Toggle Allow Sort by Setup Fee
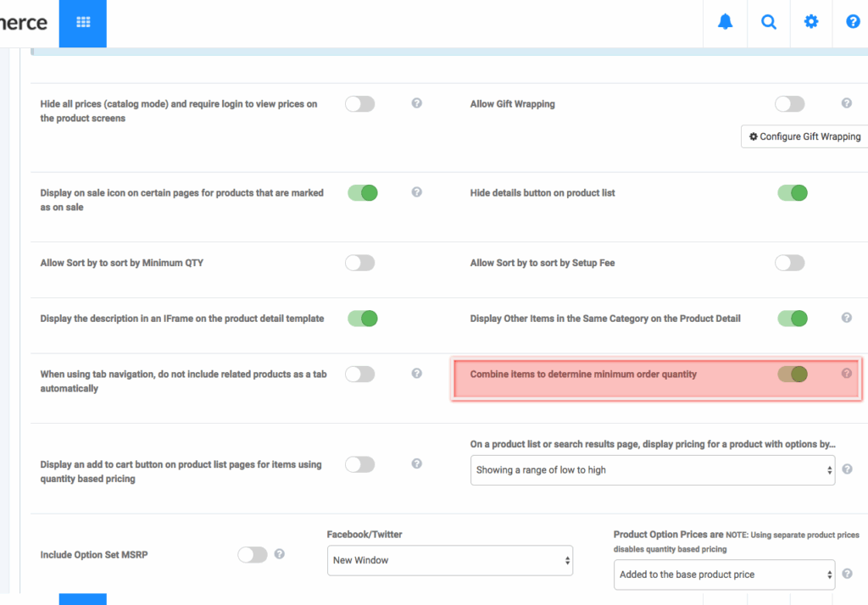 pyautogui.click(x=789, y=263)
